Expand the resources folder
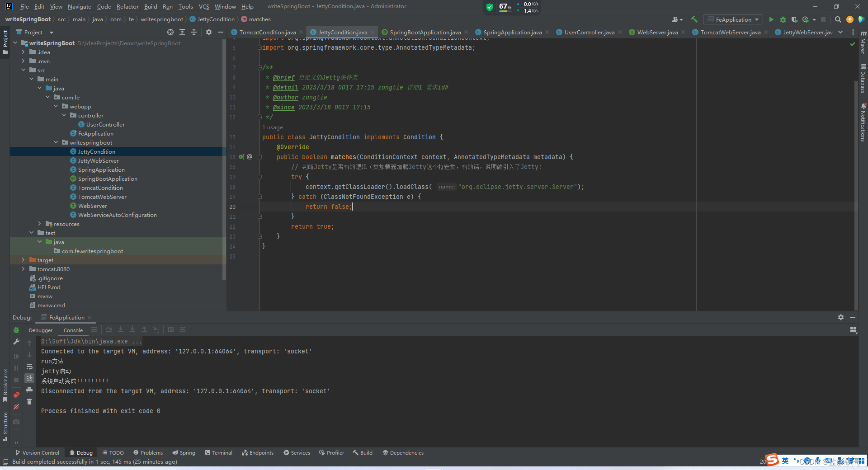868x470 pixels. 39,224
